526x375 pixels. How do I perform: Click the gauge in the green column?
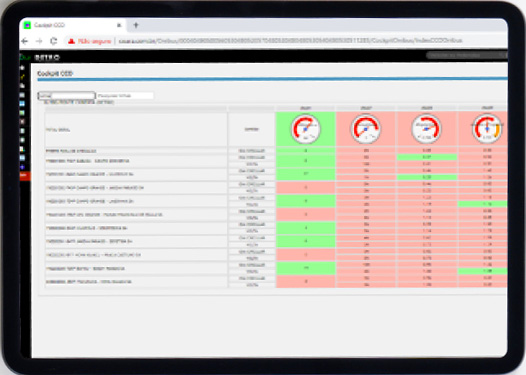coord(305,129)
